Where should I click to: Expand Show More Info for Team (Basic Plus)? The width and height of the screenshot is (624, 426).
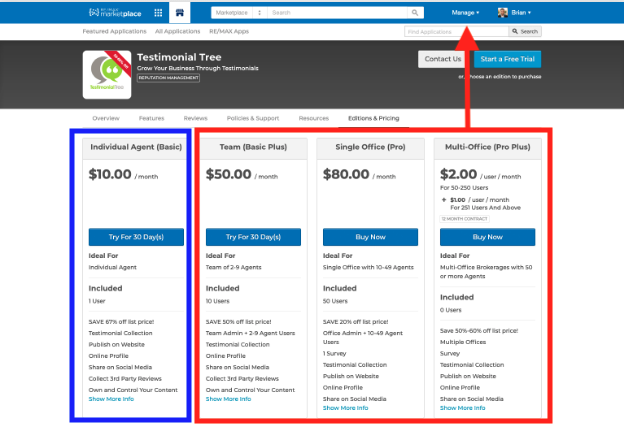[228, 399]
